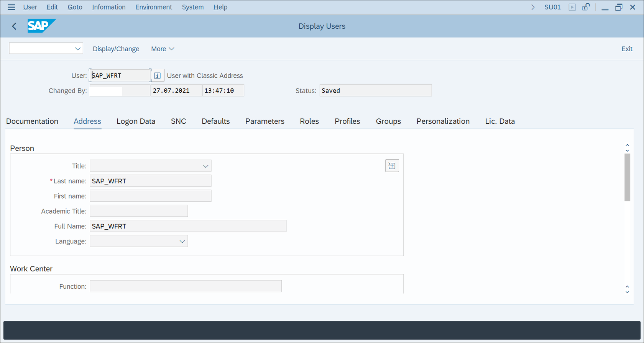Select the Address tab
Screen dimensions: 644x343
(x=87, y=121)
